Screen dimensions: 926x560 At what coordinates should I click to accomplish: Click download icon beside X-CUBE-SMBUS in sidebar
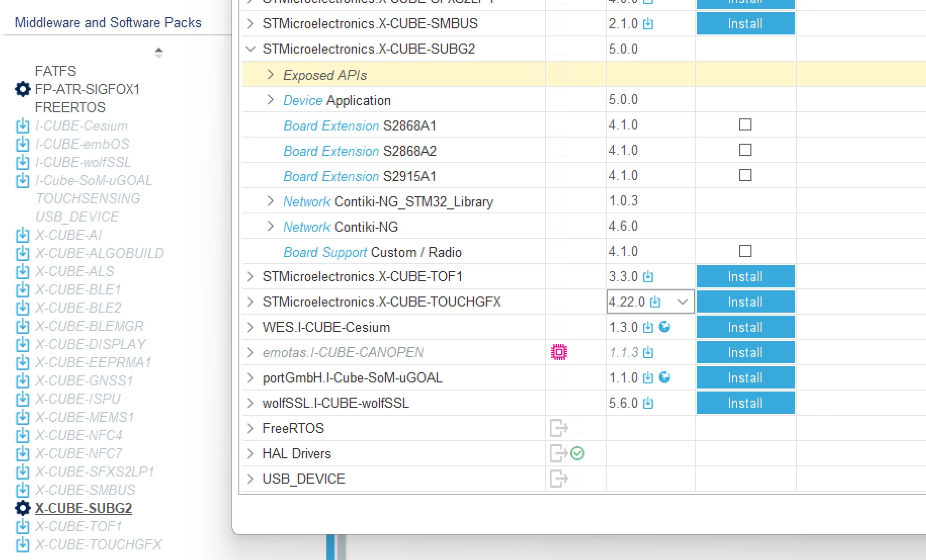(x=22, y=490)
